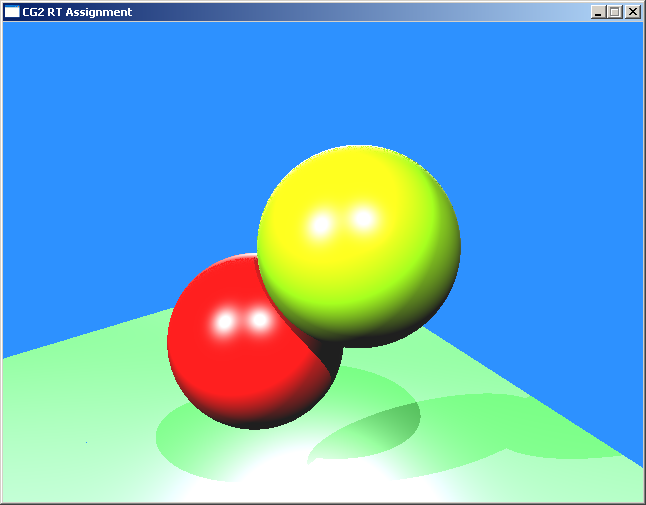Minimize the CG2 RT Assignment window
This screenshot has height=505, width=646.
(x=598, y=12)
